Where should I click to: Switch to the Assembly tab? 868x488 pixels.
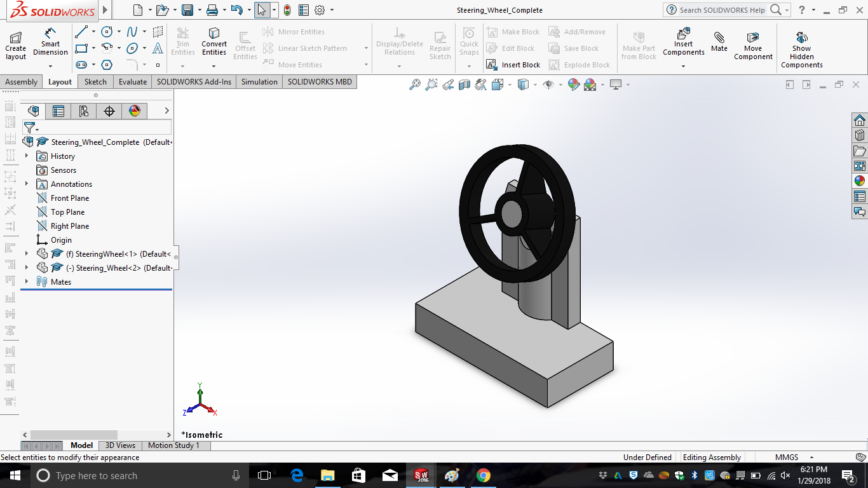click(22, 82)
